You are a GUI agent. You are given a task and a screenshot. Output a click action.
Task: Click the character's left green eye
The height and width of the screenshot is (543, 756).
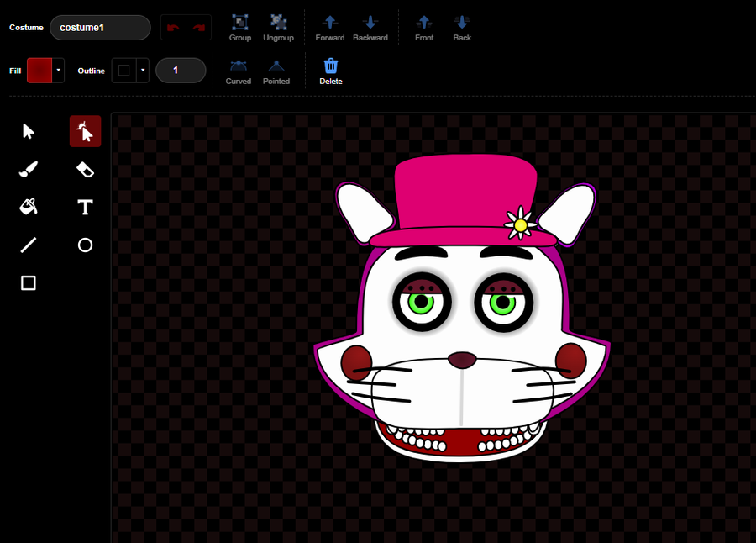click(x=421, y=302)
